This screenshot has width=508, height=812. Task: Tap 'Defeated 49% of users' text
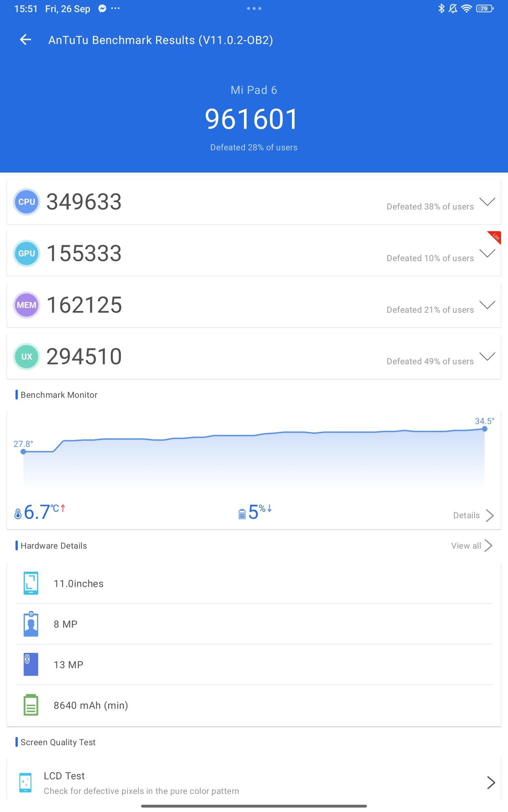(430, 361)
